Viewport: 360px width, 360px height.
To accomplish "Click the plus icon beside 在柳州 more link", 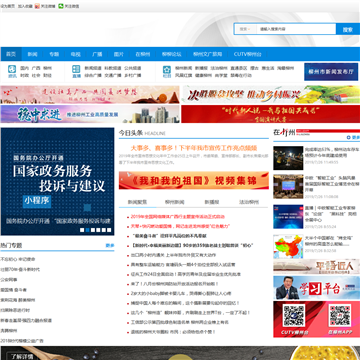I will 348,137.
